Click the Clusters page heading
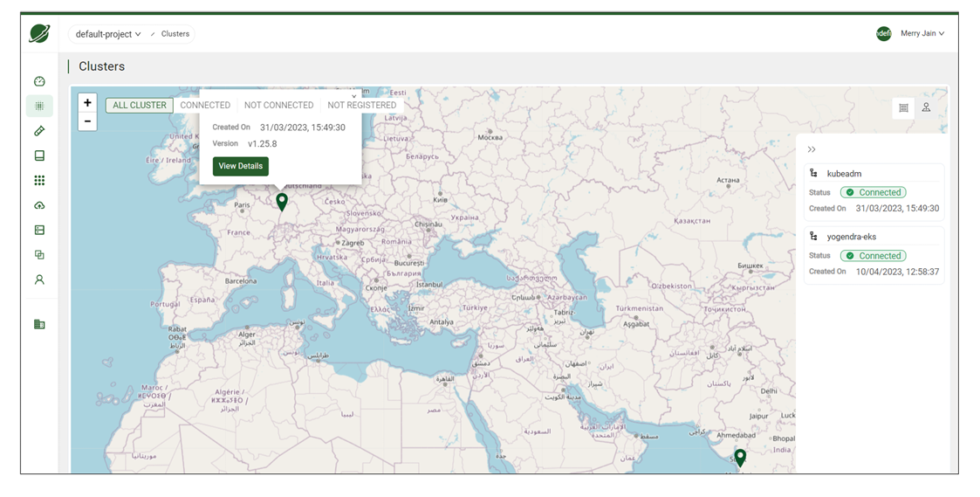 coord(102,66)
